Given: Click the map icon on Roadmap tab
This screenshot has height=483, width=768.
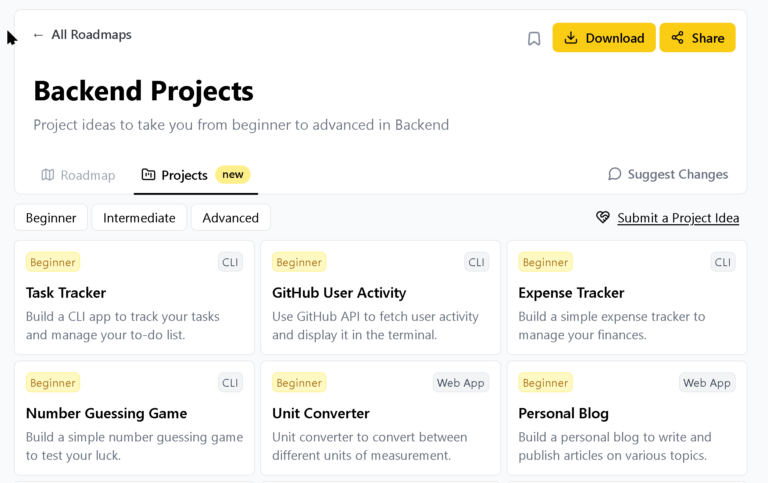Looking at the screenshot, I should [48, 175].
